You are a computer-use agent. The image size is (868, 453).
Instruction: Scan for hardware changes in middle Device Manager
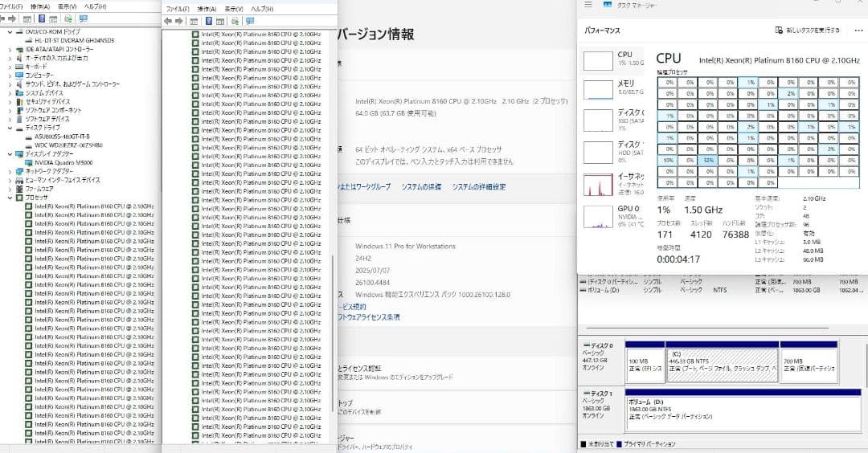click(235, 21)
